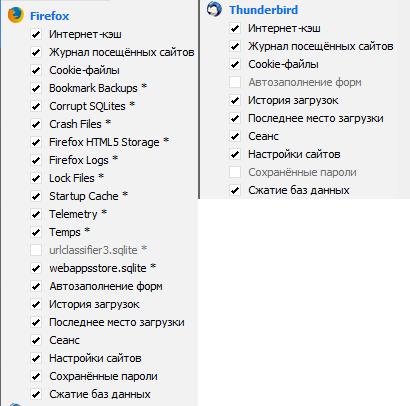The image size is (410, 406).
Task: Disable the Firefox Logs checkbox
Action: pos(36,160)
